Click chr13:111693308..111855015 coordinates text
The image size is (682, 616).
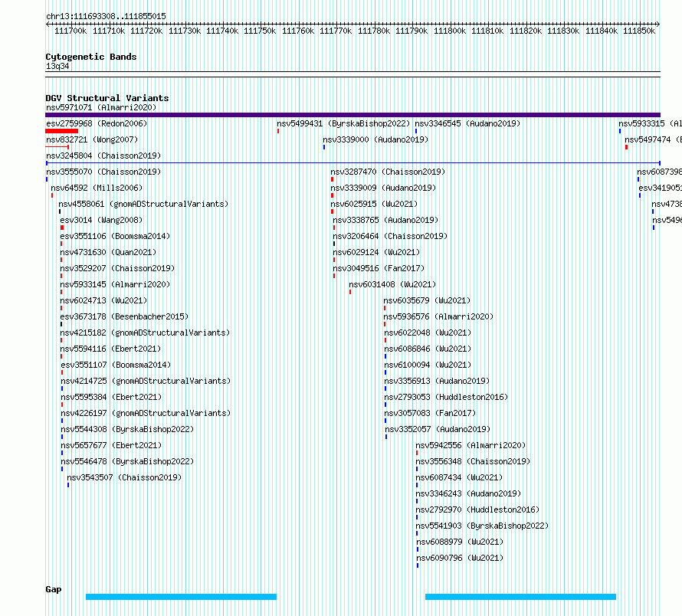pyautogui.click(x=106, y=16)
